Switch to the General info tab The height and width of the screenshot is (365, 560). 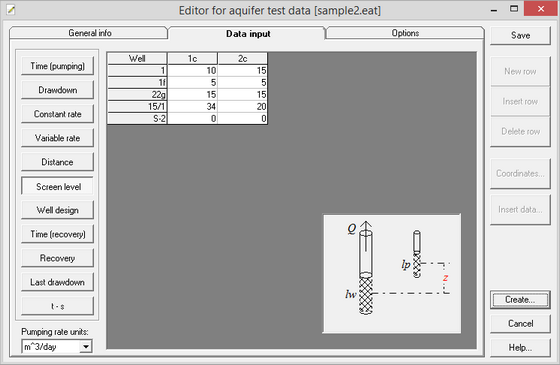pyautogui.click(x=89, y=33)
